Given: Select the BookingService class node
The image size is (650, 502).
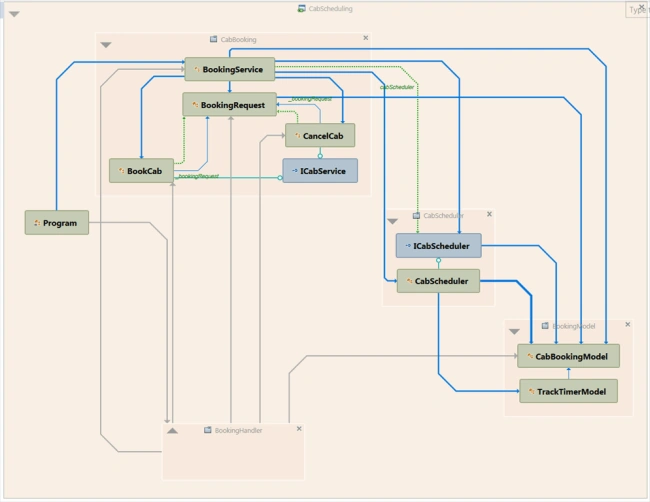Looking at the screenshot, I should (x=230, y=69).
